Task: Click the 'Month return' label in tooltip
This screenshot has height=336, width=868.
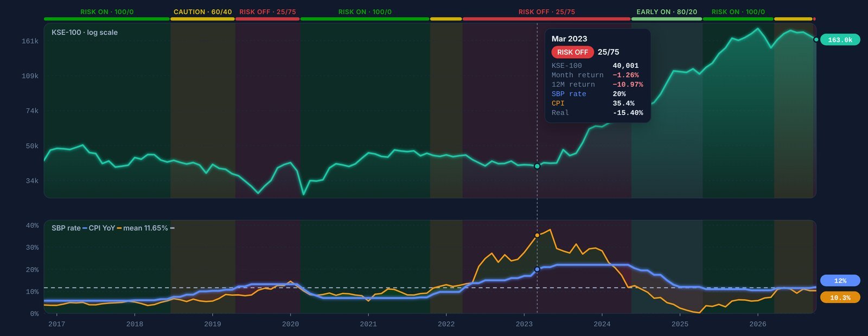Action: 577,75
